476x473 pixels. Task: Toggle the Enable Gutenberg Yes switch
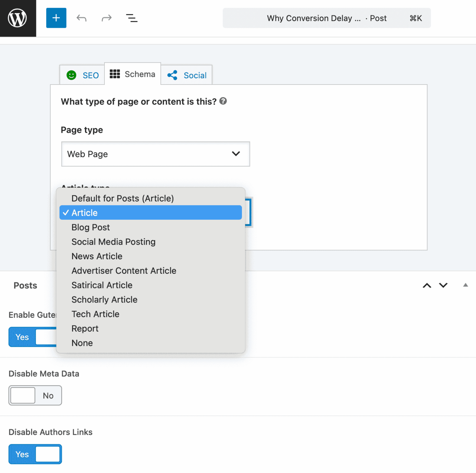tap(32, 337)
